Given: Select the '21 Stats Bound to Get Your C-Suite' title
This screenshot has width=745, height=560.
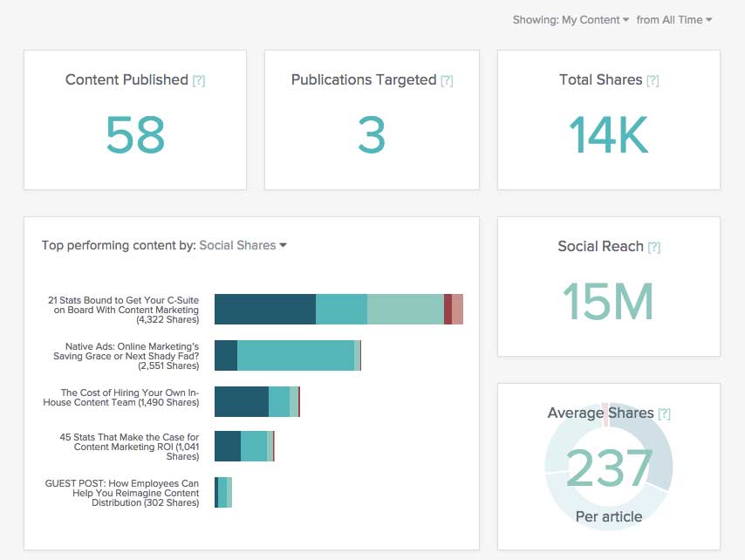Looking at the screenshot, I should (x=124, y=310).
